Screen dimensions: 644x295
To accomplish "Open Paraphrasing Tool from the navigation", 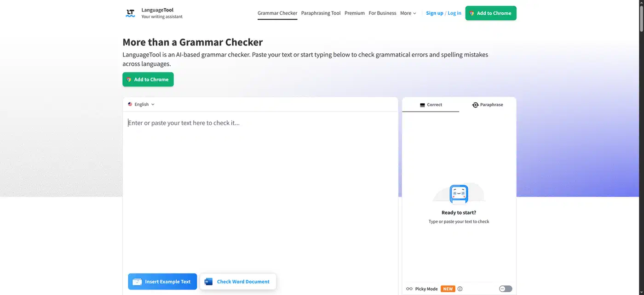I will [321, 13].
